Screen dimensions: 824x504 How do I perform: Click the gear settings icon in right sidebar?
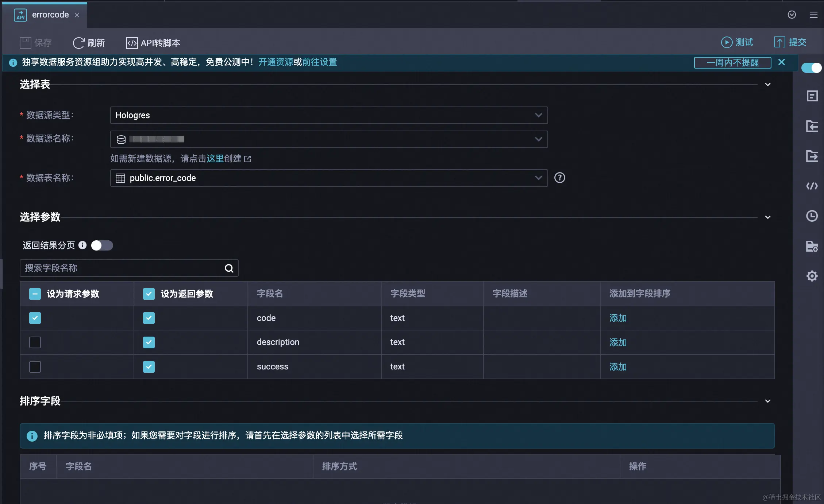point(812,276)
